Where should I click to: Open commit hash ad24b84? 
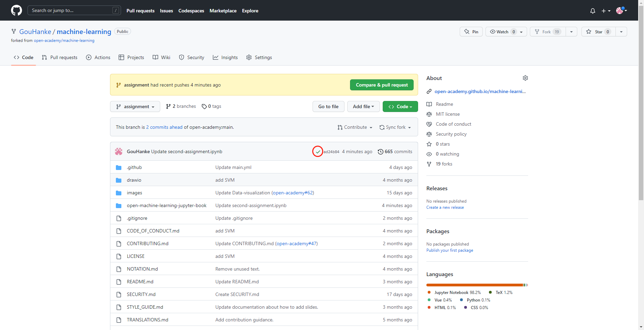331,151
